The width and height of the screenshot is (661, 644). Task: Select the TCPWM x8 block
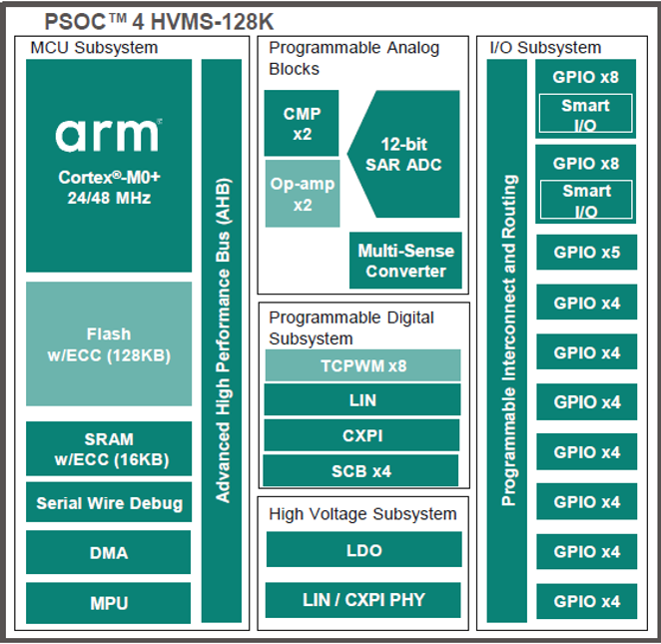[363, 365]
